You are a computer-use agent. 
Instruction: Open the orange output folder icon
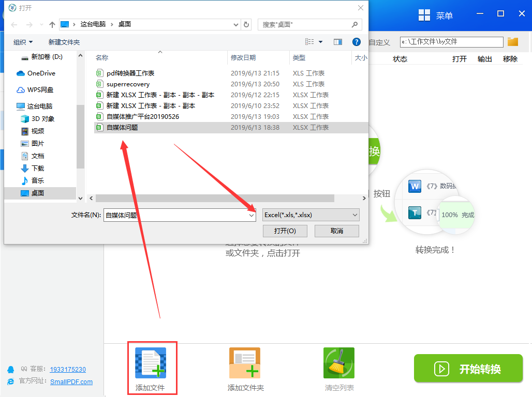[513, 42]
